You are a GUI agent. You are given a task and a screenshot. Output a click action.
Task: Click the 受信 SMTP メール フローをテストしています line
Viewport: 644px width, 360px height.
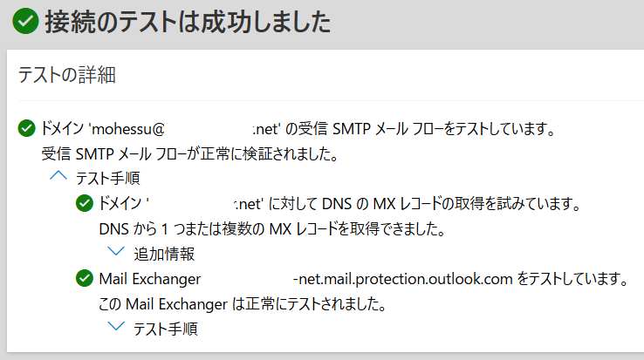pos(298,129)
